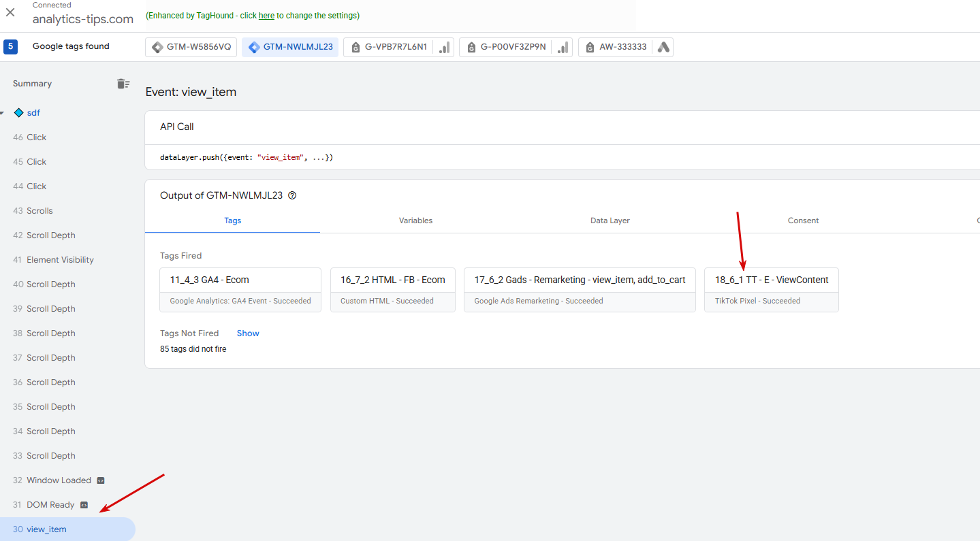Click the code icon beside Window Loaded
This screenshot has height=541, width=980.
tap(101, 480)
